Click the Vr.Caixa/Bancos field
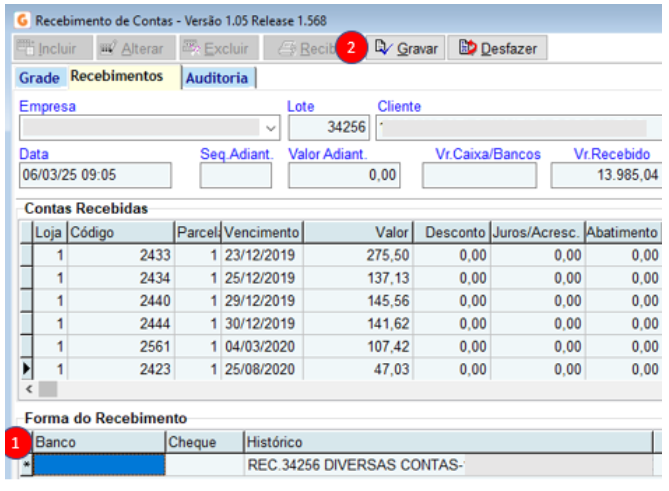This screenshot has width=669, height=491. [x=480, y=175]
